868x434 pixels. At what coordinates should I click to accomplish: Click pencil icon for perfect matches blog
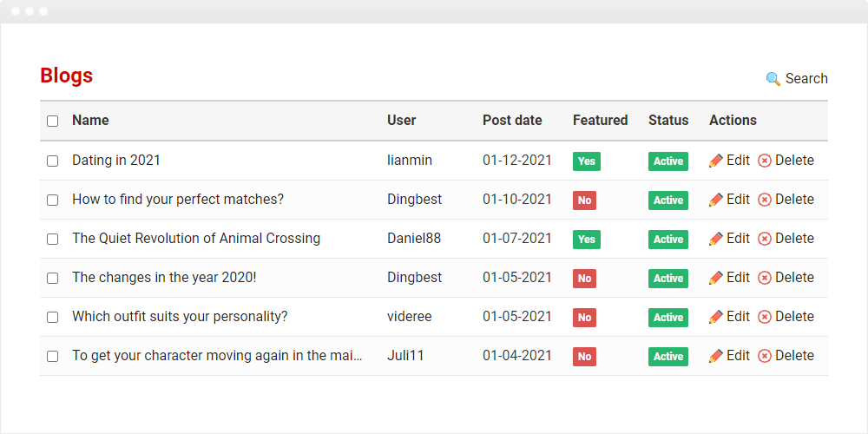pyautogui.click(x=716, y=200)
